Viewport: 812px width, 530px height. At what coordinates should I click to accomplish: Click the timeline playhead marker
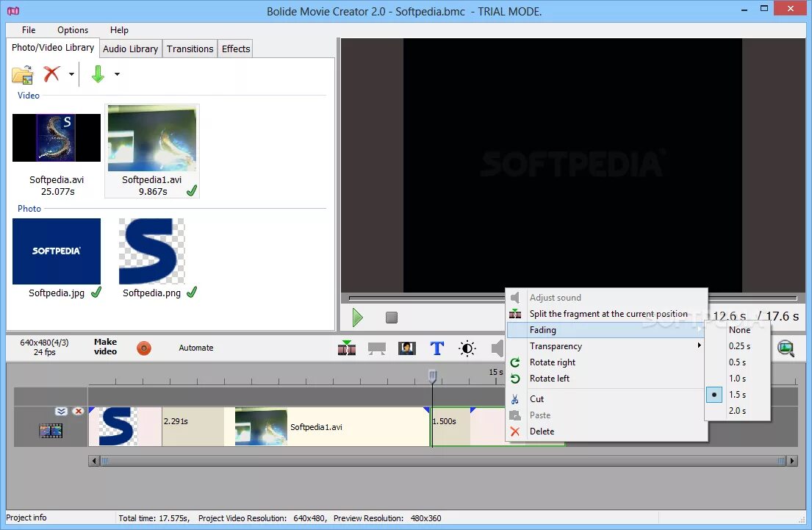(x=432, y=376)
